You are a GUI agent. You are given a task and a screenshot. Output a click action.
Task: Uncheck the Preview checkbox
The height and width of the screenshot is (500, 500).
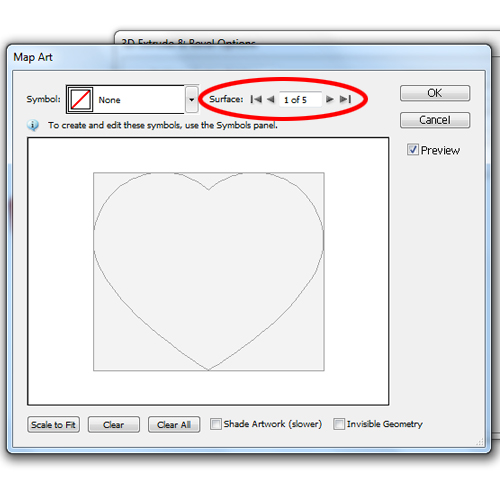[x=413, y=150]
